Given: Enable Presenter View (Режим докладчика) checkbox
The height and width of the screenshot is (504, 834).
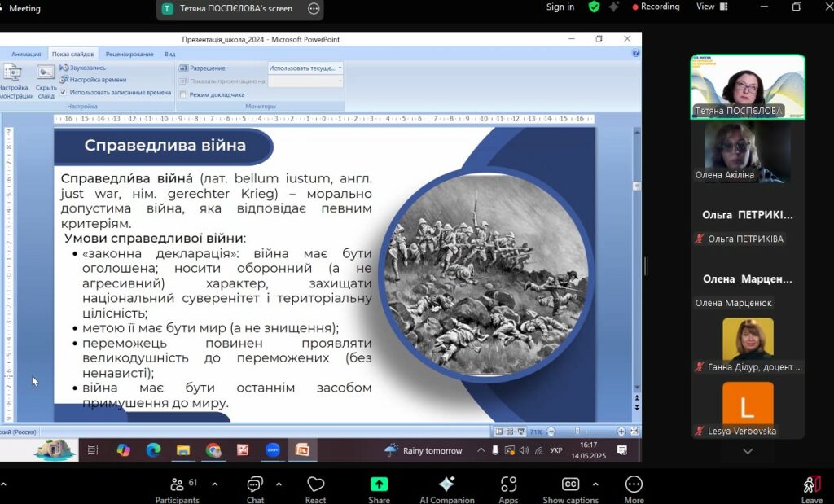Looking at the screenshot, I should pos(183,94).
